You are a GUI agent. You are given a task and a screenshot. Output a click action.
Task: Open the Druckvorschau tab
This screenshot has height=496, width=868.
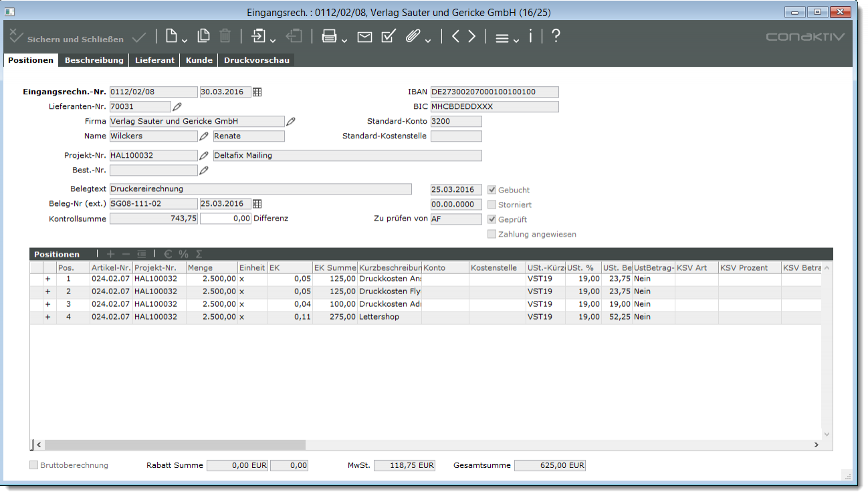256,60
